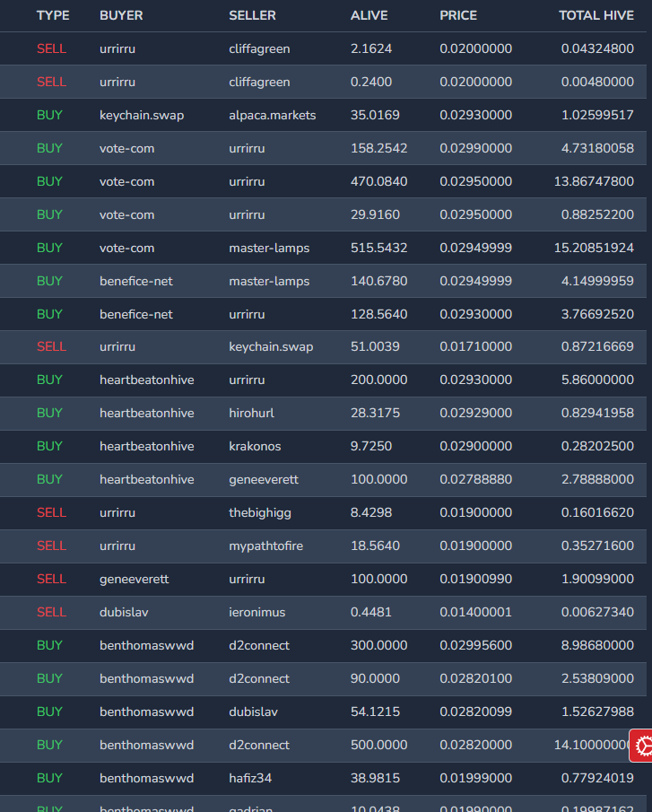
Task: Open seller alpaca.markets profile link
Action: tap(272, 115)
